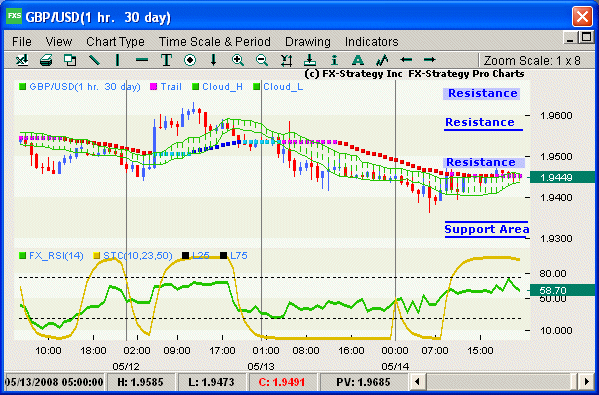Viewport: 599px width, 395px height.
Task: Click the L25 legend label
Action: 201,256
